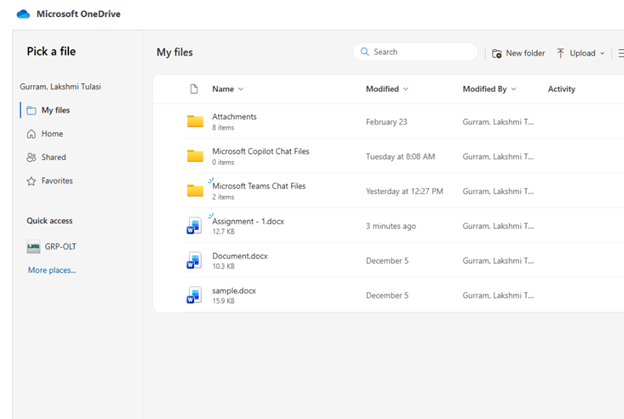Click the Word icon for Assignment - 1.docx
Screen dimensions: 624x419
coord(194,226)
